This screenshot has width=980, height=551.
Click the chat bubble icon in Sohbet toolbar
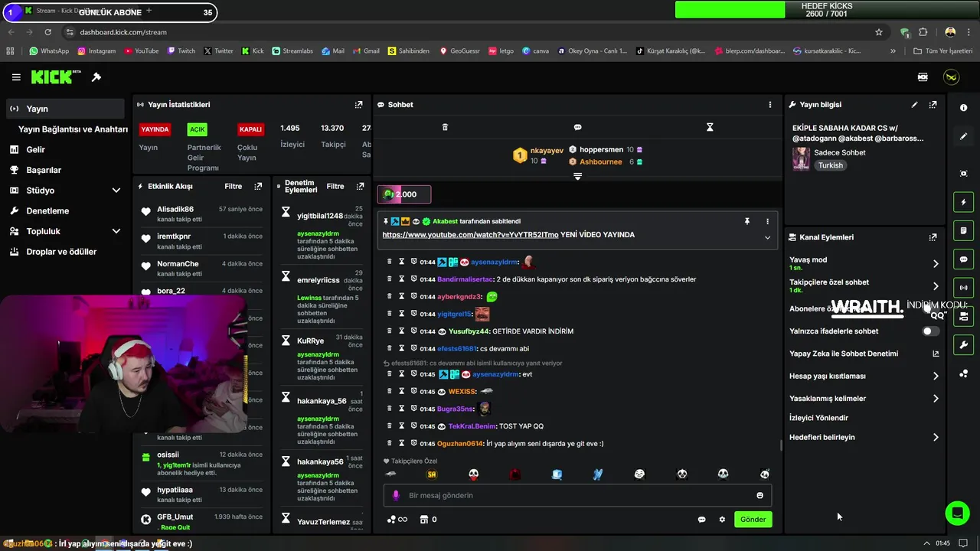pos(577,127)
